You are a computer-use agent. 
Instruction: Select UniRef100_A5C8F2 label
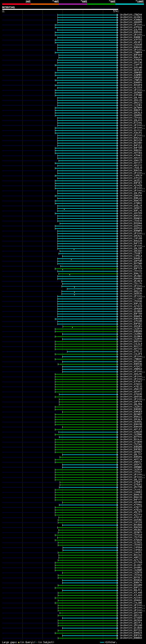pyautogui.click(x=131, y=42)
